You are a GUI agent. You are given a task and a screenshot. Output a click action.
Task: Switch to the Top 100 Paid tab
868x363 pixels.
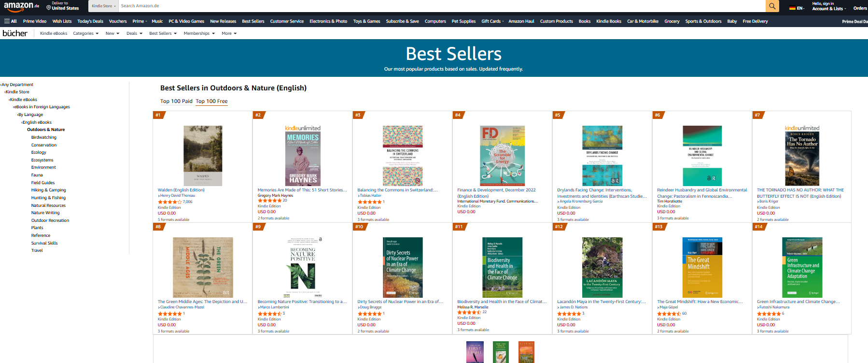[176, 101]
